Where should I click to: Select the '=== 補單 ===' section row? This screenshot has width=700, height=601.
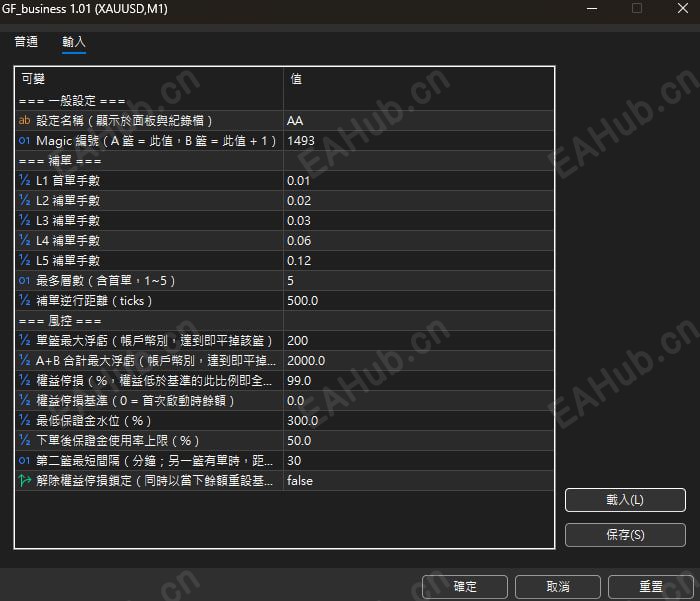[x=284, y=161]
